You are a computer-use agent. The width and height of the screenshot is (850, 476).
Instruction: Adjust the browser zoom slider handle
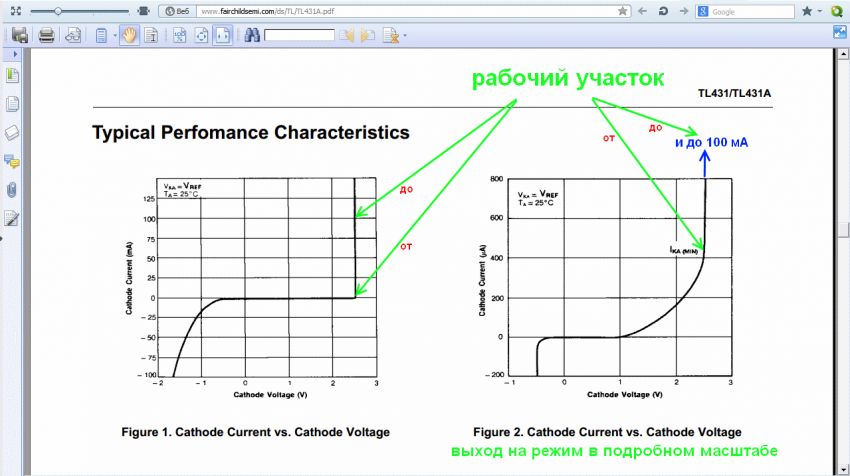pyautogui.click(x=58, y=11)
